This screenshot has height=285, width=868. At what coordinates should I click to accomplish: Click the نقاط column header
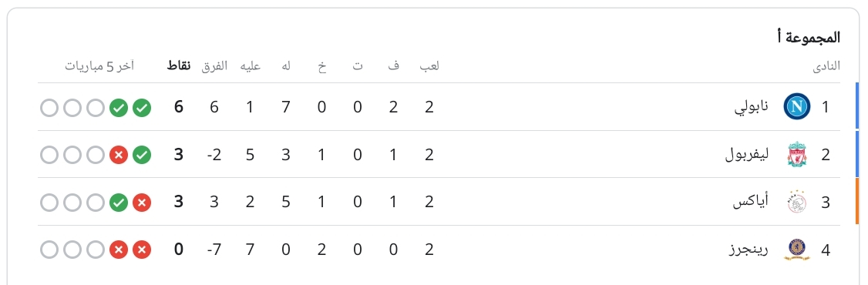pyautogui.click(x=178, y=65)
